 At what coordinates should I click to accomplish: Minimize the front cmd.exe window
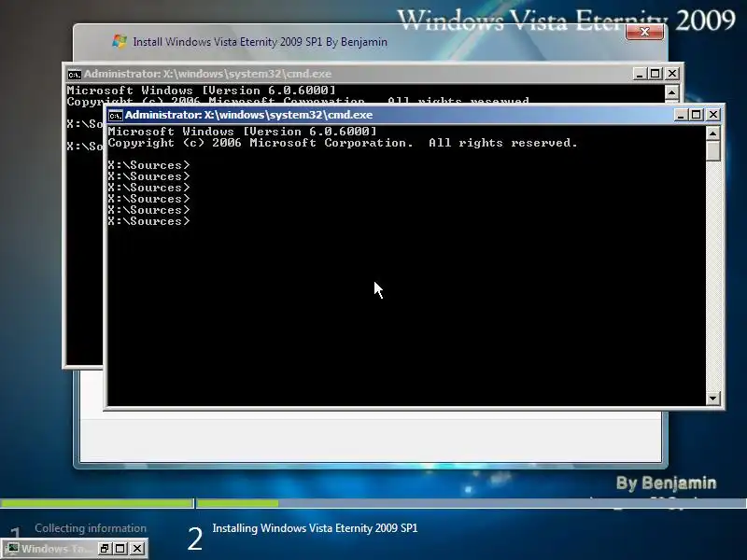pos(681,115)
